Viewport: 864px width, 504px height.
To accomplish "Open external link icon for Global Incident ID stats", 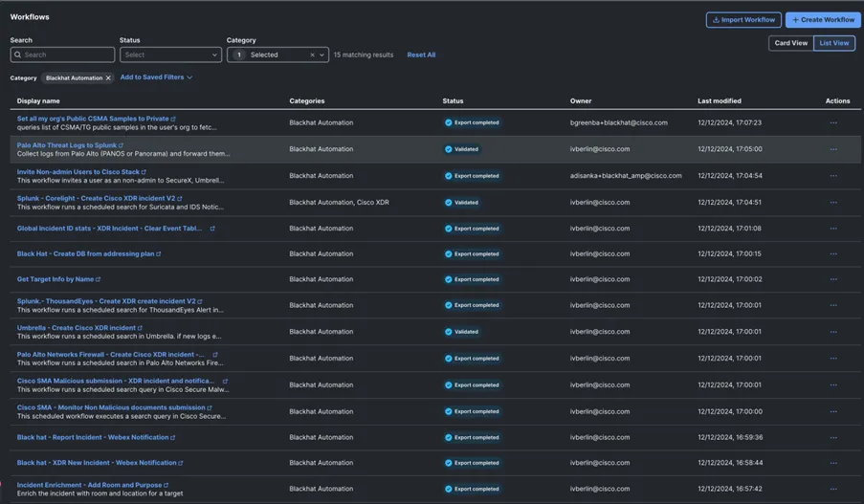I will pos(212,229).
